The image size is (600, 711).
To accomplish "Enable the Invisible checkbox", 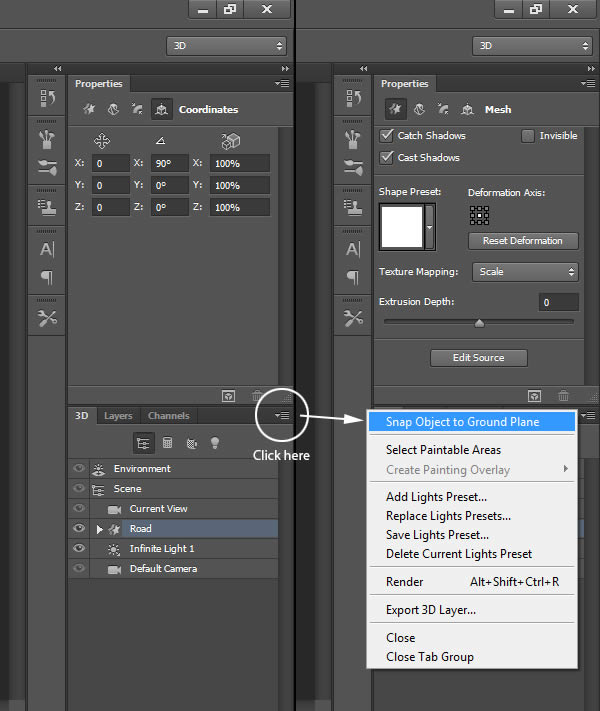I will [x=528, y=136].
